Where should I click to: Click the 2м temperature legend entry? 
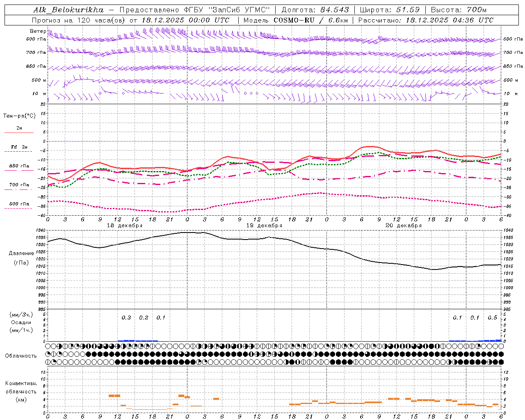click(x=19, y=128)
